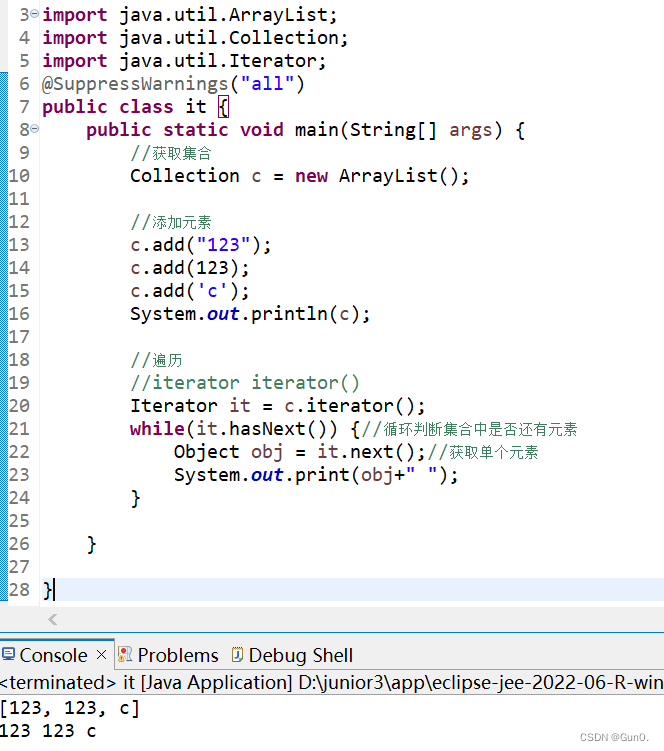The width and height of the screenshot is (664, 751).
Task: Click the System.out.println(c); statement
Action: pos(250,314)
